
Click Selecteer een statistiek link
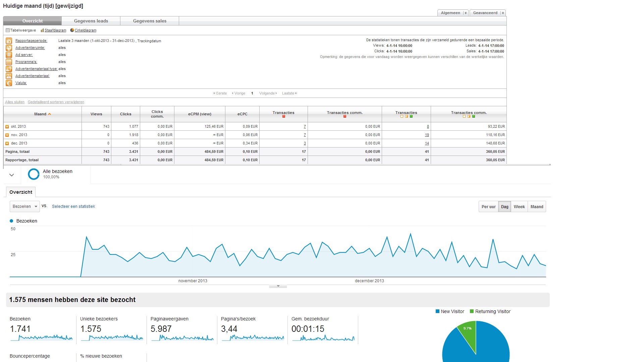pyautogui.click(x=73, y=206)
